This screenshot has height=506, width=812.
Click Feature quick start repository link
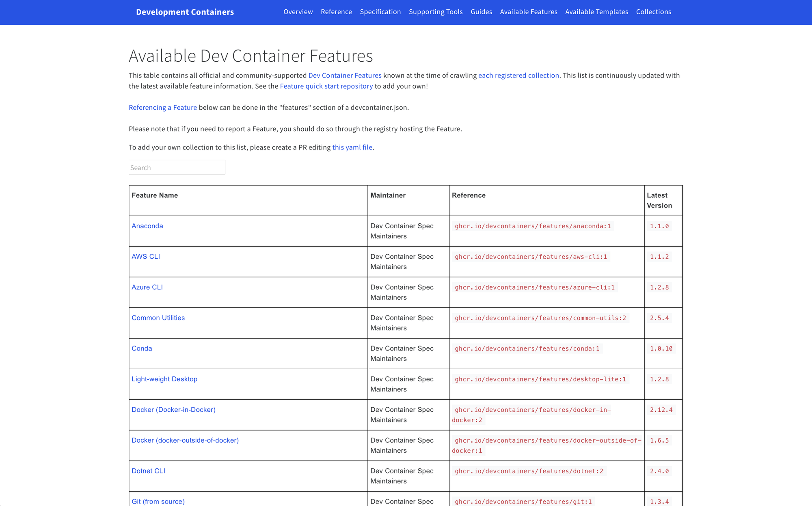tap(326, 86)
